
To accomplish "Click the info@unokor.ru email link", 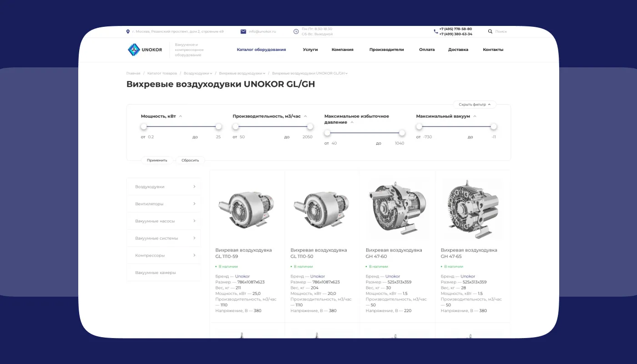I will 263,31.
